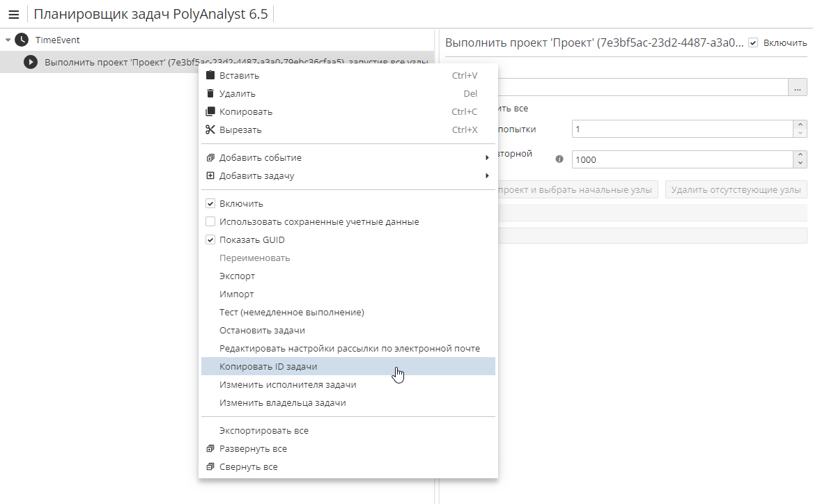
Task: Click the Del shortcut label
Action: [x=470, y=93]
